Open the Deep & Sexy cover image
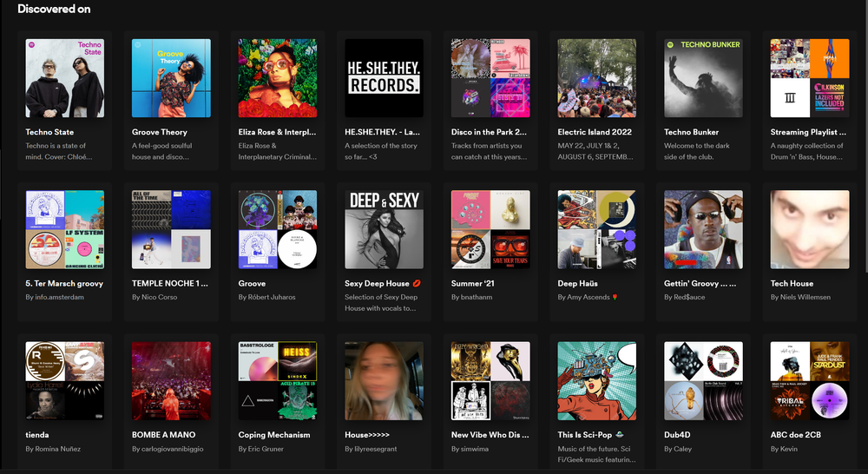The height and width of the screenshot is (474, 868). pyautogui.click(x=385, y=230)
